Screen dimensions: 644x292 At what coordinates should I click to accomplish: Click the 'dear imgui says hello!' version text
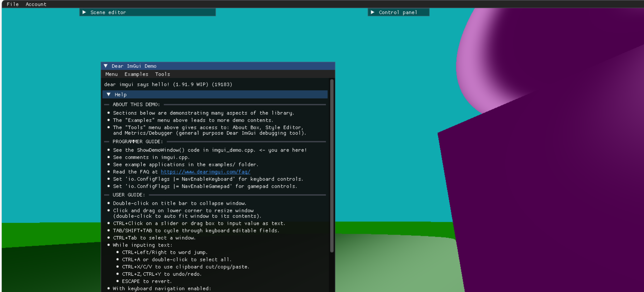[x=168, y=84]
